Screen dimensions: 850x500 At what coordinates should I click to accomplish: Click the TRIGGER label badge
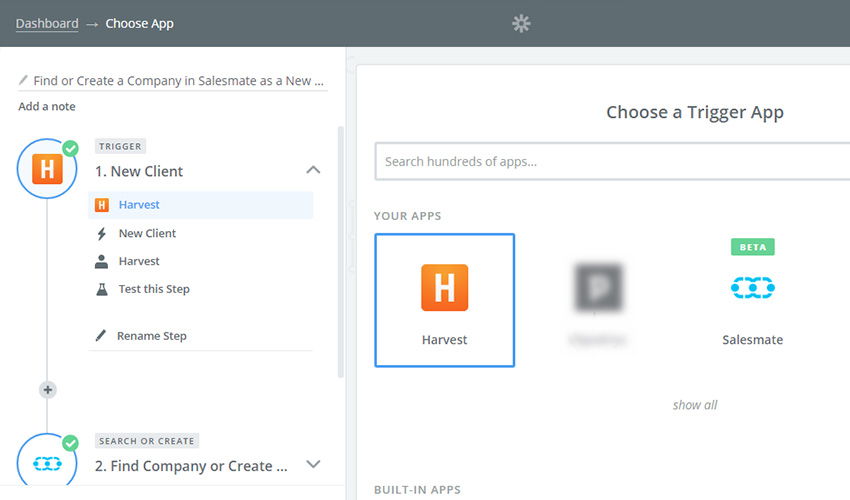pyautogui.click(x=120, y=146)
